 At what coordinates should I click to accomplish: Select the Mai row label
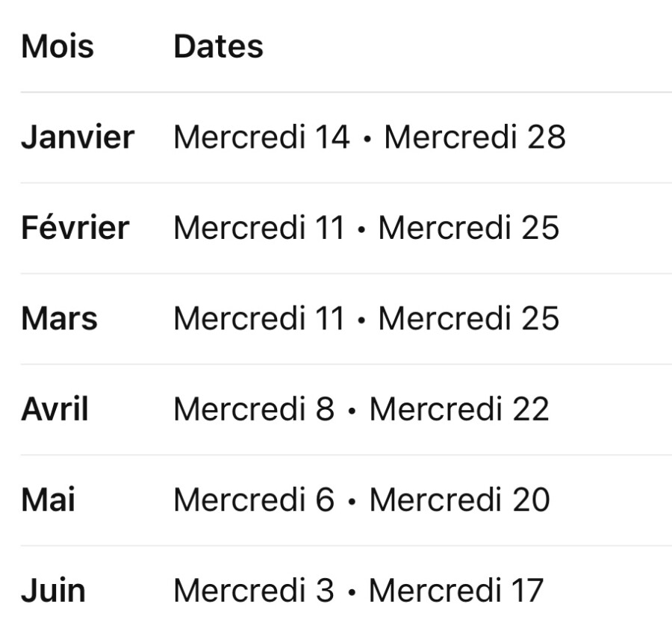click(x=48, y=500)
